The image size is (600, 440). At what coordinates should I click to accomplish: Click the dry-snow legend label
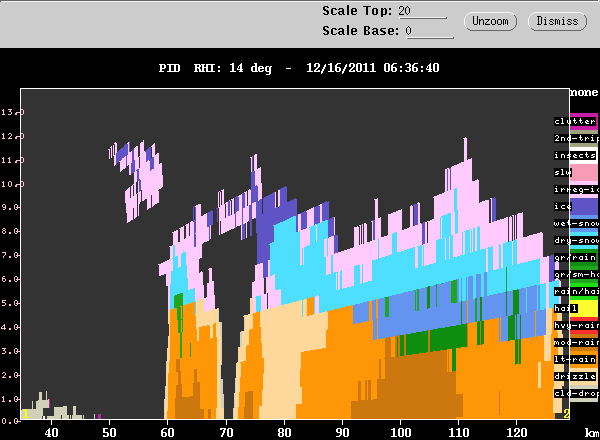coord(576,240)
